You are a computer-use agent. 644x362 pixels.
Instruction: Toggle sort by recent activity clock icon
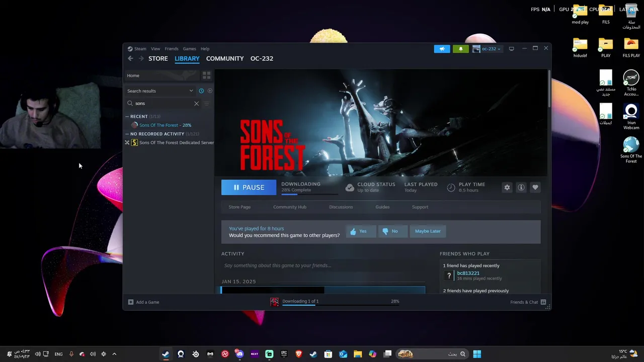tap(201, 91)
